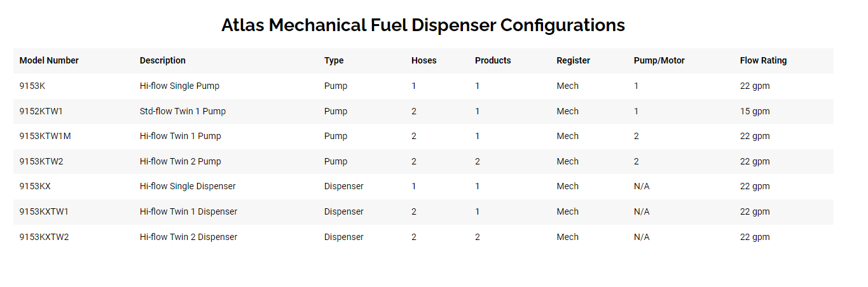Select the Std-flow Twin 1 Pump description
868x287 pixels.
(183, 111)
